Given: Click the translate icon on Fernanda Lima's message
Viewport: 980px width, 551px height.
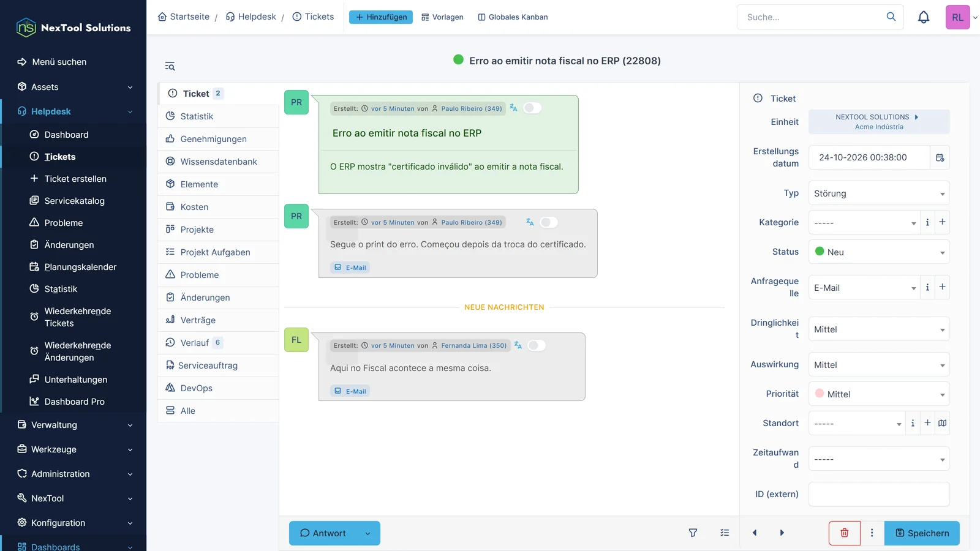Looking at the screenshot, I should click(x=518, y=345).
